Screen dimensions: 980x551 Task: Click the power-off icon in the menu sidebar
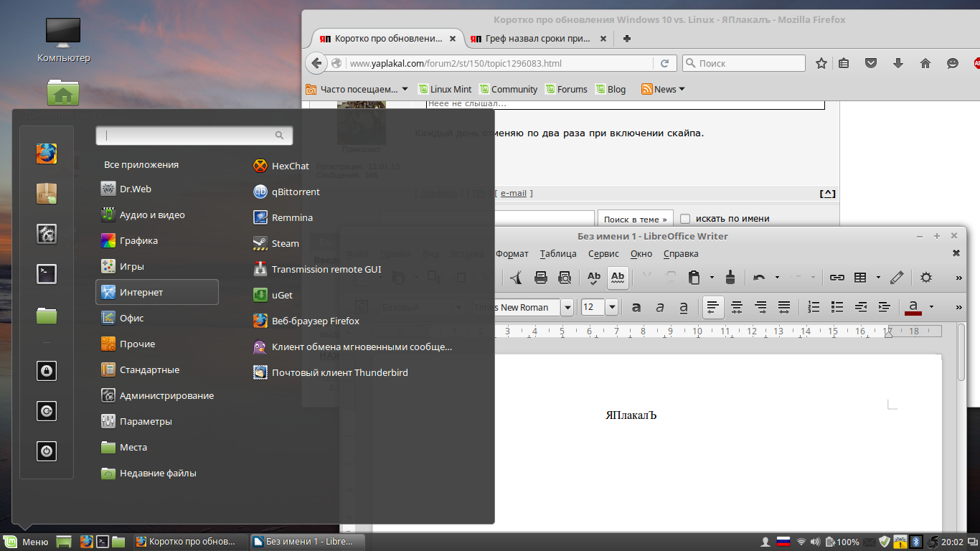point(47,451)
